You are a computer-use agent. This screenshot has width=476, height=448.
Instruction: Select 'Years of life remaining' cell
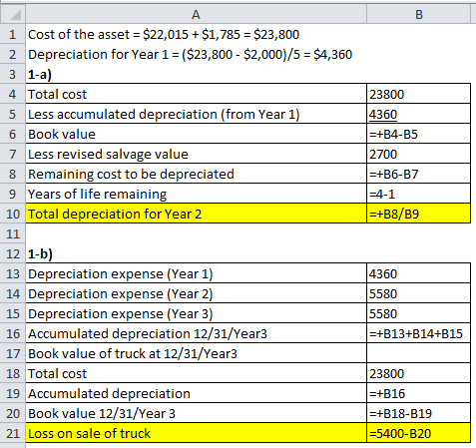196,194
